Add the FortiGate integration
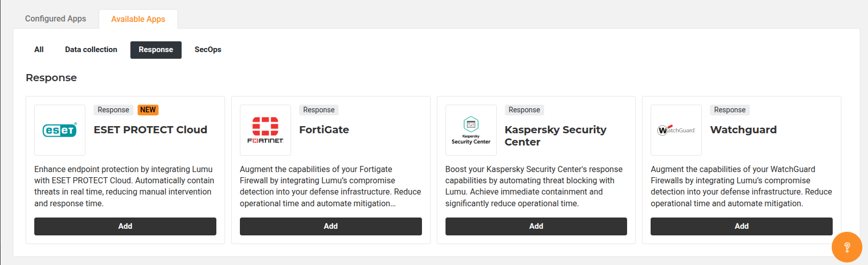 click(x=331, y=226)
